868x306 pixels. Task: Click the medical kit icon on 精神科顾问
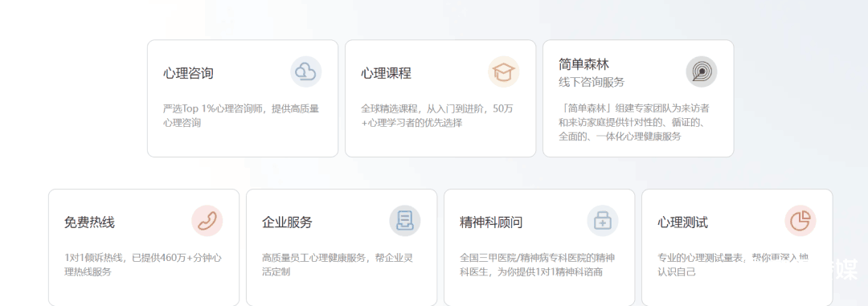click(602, 221)
